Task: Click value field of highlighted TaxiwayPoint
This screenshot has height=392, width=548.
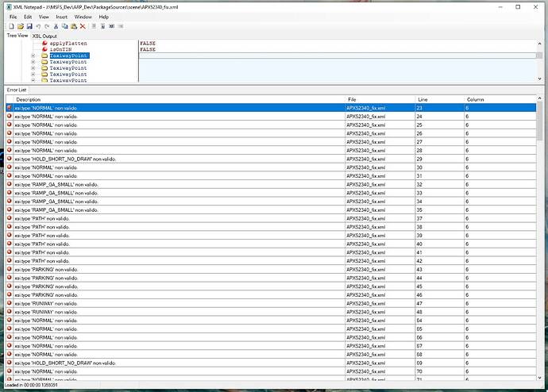Action: coord(338,56)
